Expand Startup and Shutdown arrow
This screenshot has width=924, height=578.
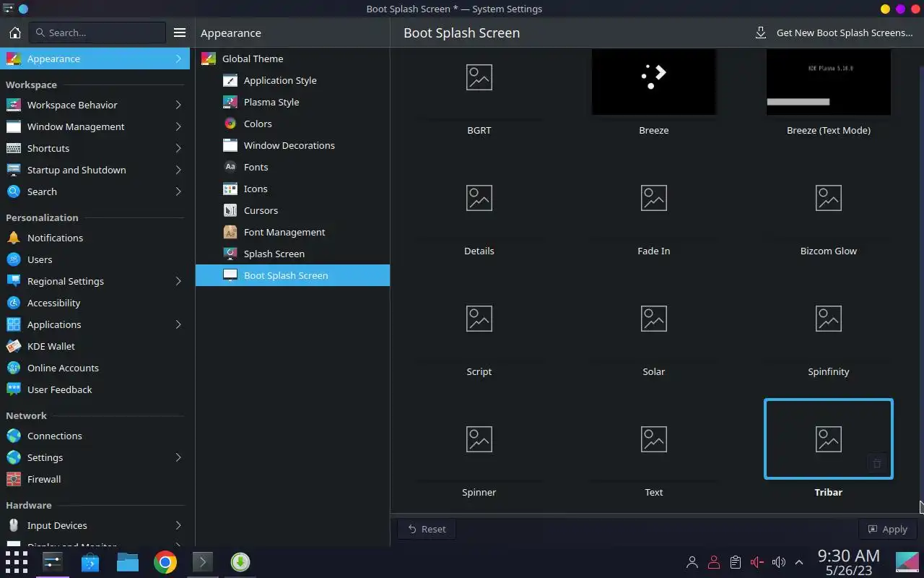pyautogui.click(x=178, y=170)
